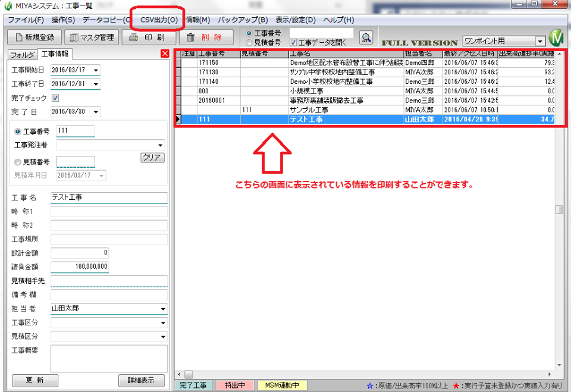Open the 情報(M) menu
The height and width of the screenshot is (392, 571).
pyautogui.click(x=197, y=20)
